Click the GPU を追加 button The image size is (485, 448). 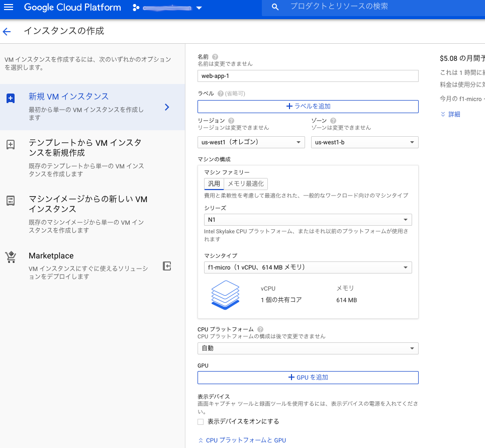tap(307, 378)
